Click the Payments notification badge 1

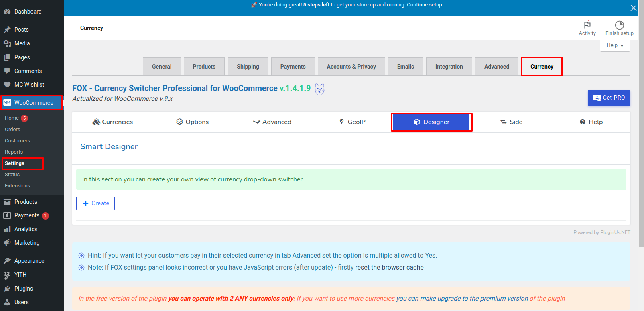tap(45, 215)
